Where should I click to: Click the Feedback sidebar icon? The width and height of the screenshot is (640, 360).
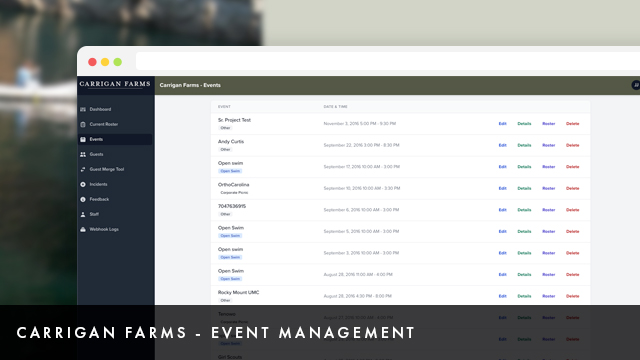point(83,200)
